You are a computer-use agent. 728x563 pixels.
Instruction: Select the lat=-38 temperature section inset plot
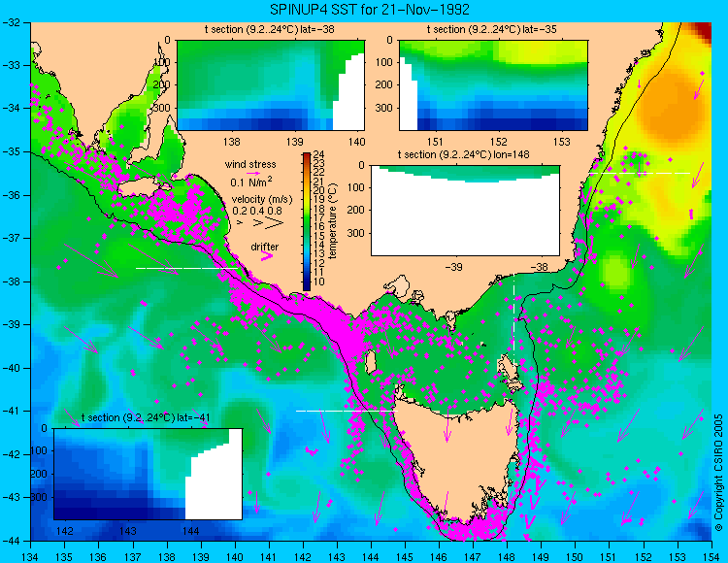(x=271, y=85)
